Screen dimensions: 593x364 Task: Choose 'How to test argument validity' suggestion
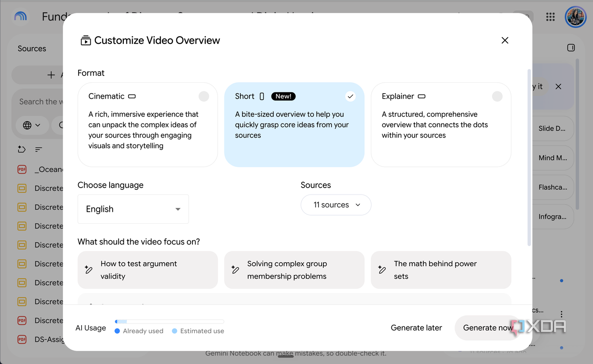(x=148, y=270)
